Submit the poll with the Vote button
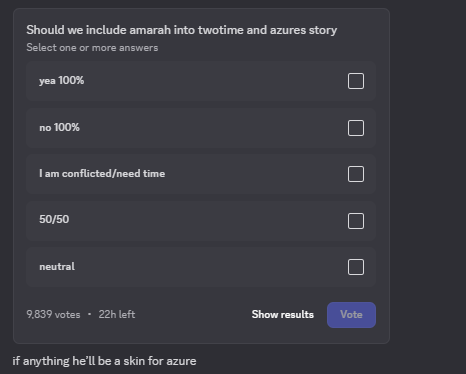Viewport: 466px width, 374px height. click(x=351, y=315)
